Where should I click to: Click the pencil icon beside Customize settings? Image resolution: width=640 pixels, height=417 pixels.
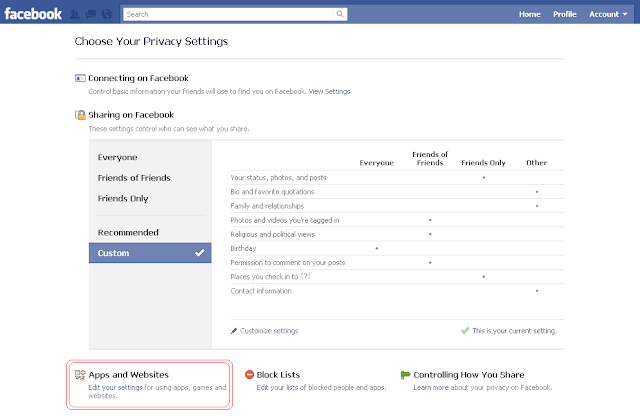[234, 331]
